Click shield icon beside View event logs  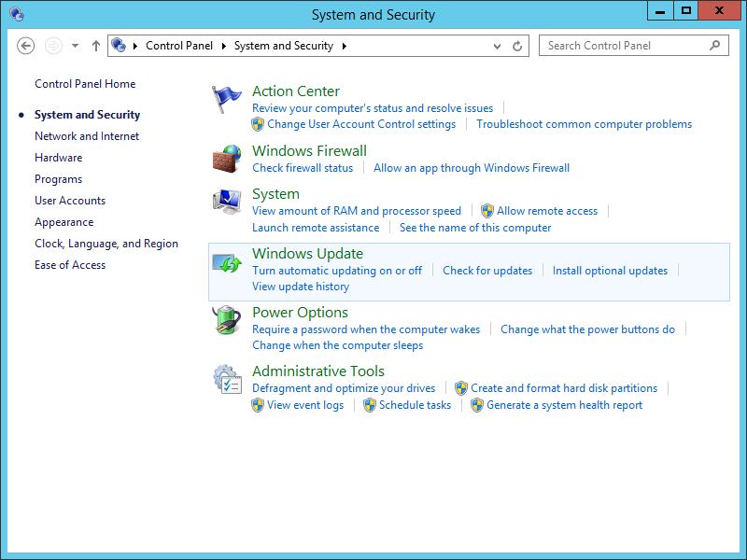click(258, 405)
